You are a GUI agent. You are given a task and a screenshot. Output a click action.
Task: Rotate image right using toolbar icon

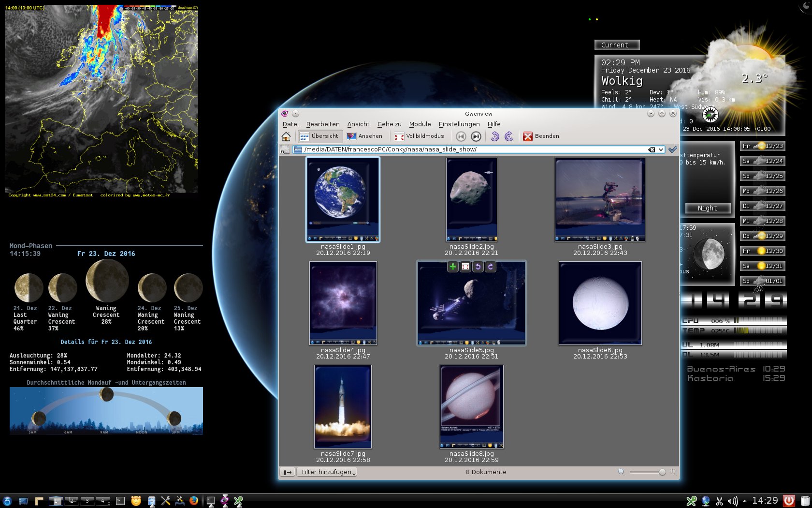509,136
